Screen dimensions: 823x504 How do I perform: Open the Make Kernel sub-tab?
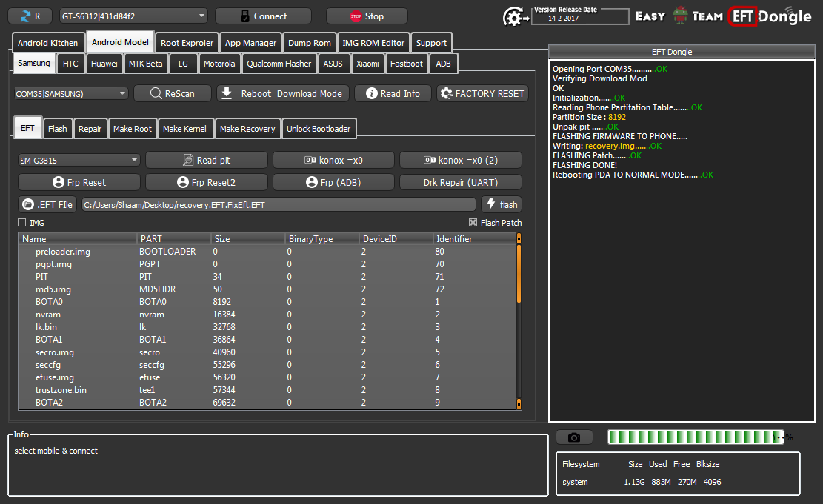tap(184, 129)
